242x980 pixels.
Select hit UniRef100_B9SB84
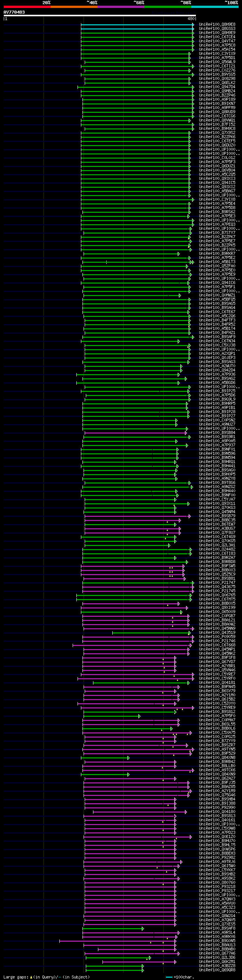217,433
